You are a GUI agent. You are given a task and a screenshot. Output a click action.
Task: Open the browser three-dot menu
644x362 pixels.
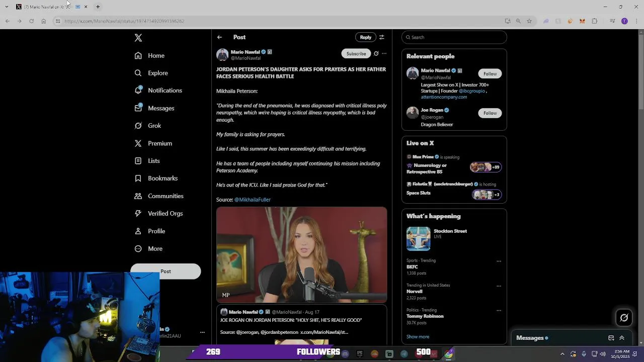pos(636,21)
